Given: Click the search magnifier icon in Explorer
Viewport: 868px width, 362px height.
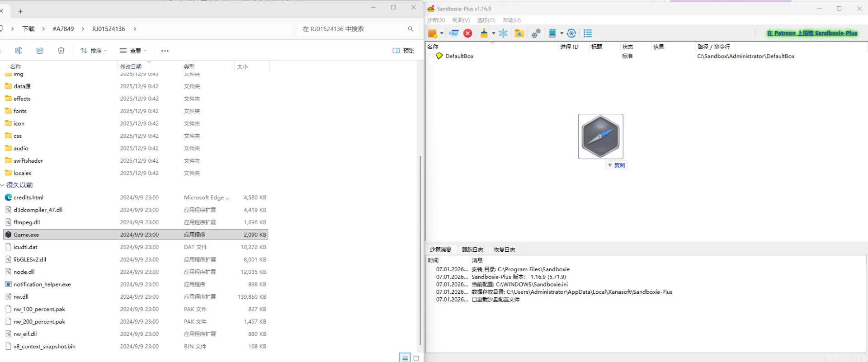Looking at the screenshot, I should click(x=410, y=29).
